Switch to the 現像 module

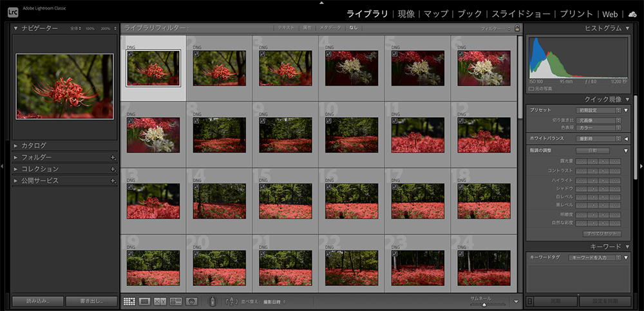click(x=406, y=14)
